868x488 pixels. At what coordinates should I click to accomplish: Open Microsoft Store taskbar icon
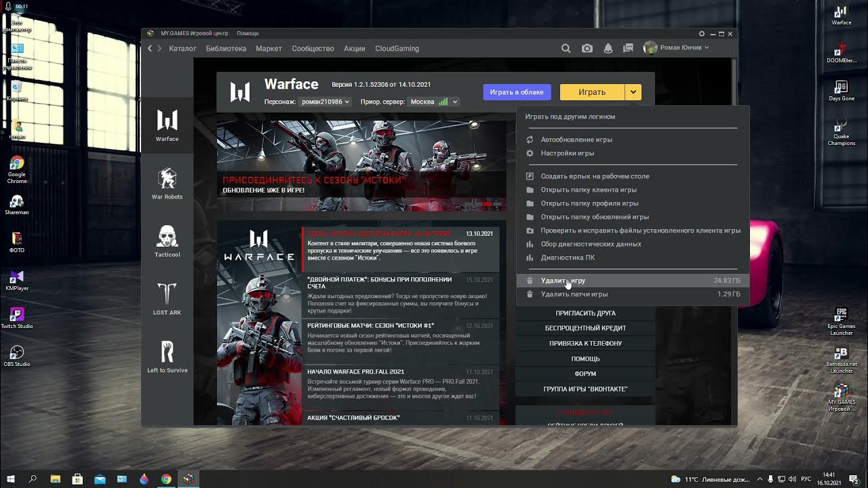point(77,479)
